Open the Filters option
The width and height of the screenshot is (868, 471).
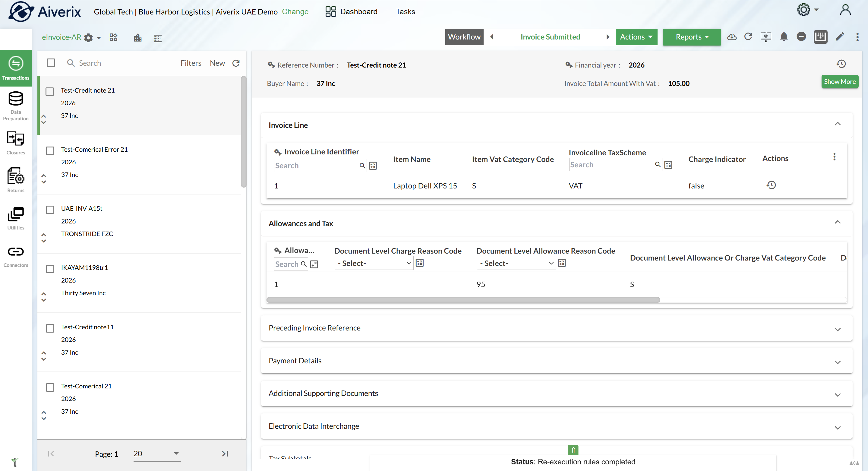[x=191, y=63]
